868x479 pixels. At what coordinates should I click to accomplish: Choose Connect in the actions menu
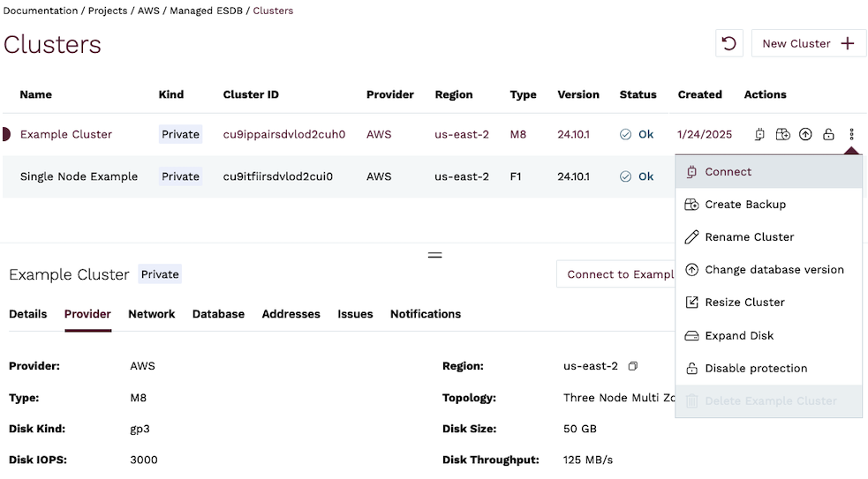click(728, 172)
